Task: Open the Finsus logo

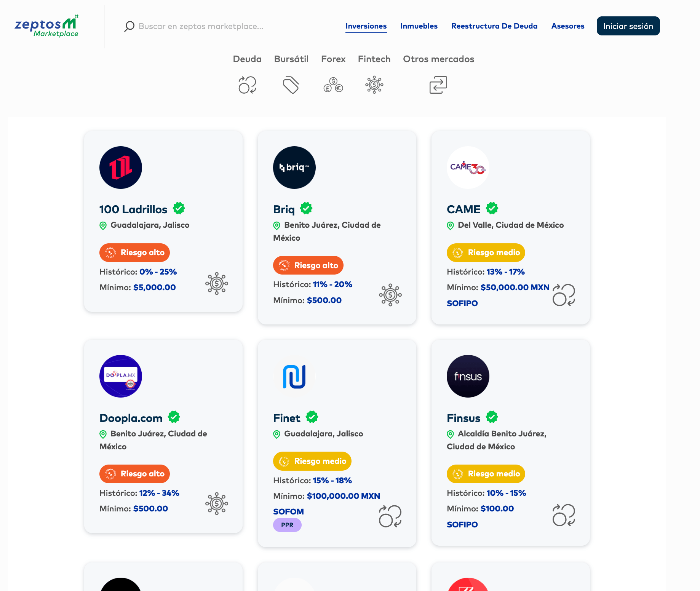Action: coord(468,376)
